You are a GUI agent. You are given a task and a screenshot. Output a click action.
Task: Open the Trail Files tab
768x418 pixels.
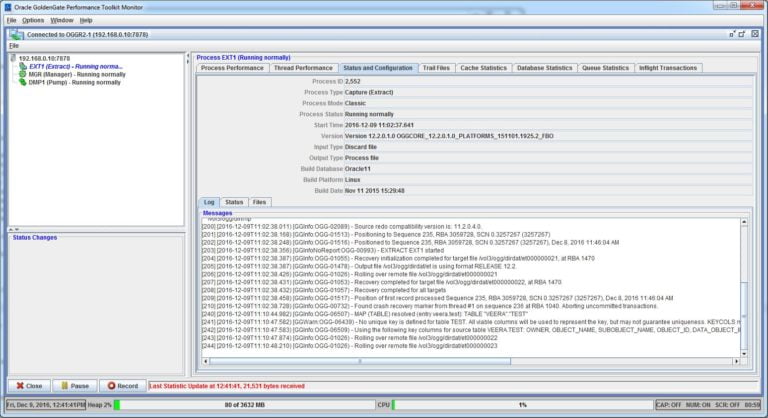coord(436,68)
